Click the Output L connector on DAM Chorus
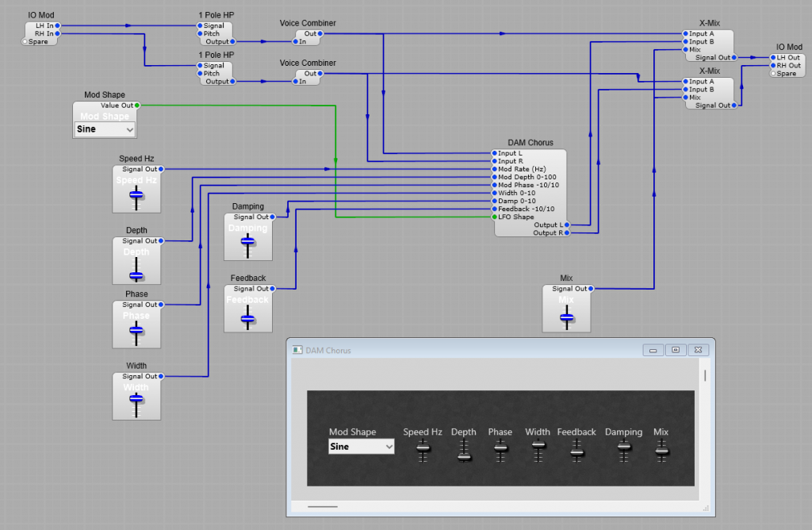Viewport: 812px width, 530px height. [x=566, y=225]
